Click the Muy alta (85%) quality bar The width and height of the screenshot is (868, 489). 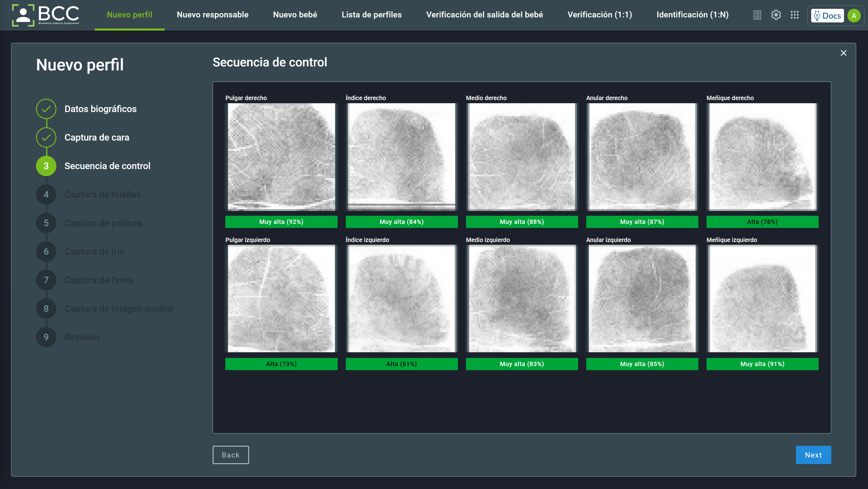point(642,364)
